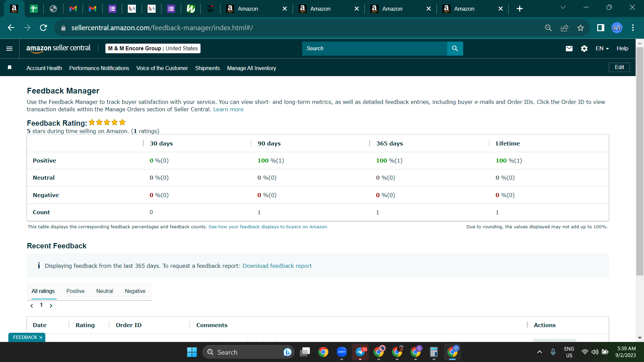Open Account Health
This screenshot has width=644, height=362.
click(x=44, y=68)
